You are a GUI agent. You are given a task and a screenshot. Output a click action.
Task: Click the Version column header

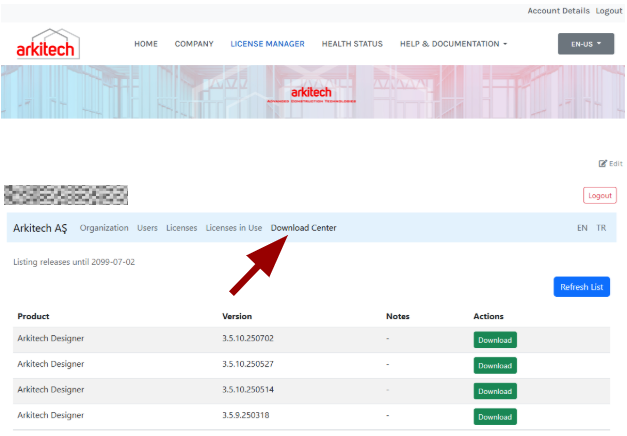click(237, 316)
